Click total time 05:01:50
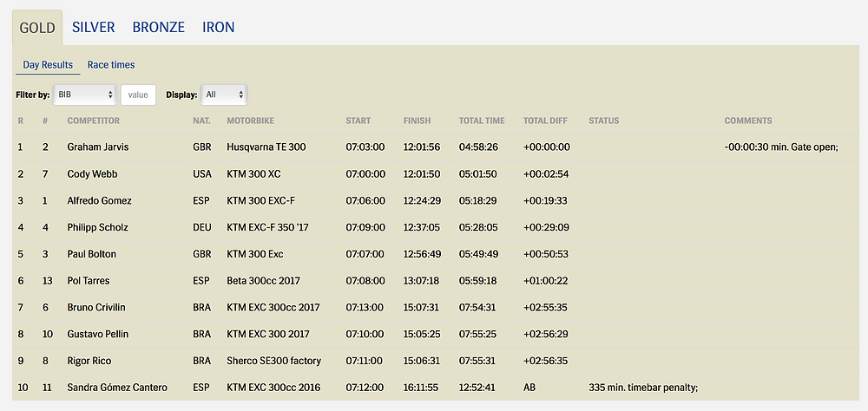 point(477,173)
